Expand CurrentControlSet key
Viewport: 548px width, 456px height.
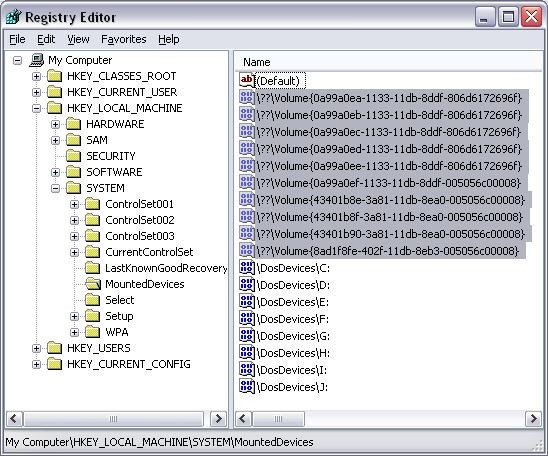74,252
